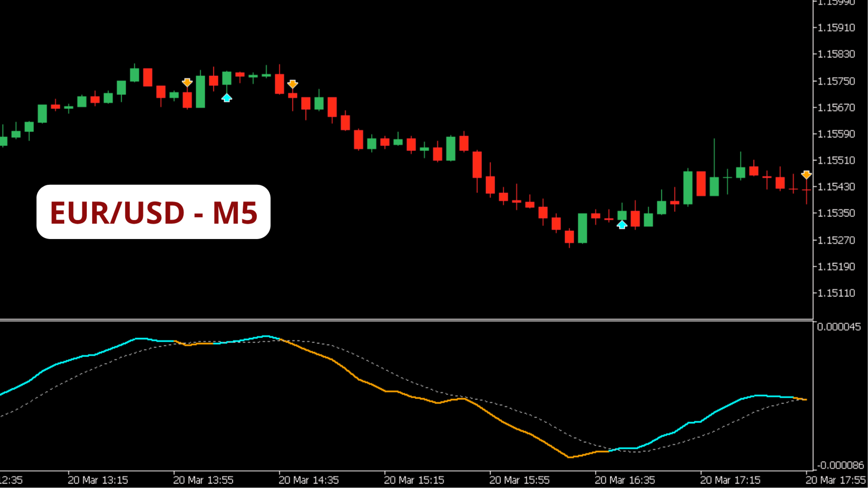
Task: Click the 1.15270 price level label
Action: [x=836, y=240]
